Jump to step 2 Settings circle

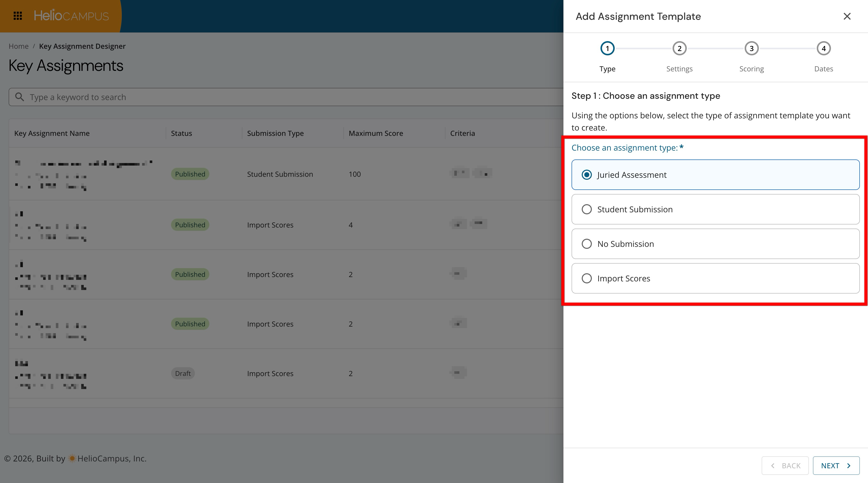coord(679,49)
